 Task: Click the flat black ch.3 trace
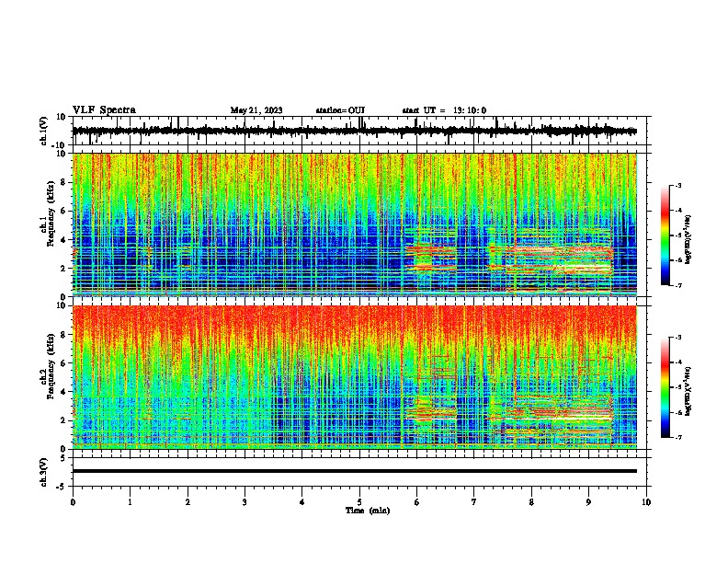pyautogui.click(x=354, y=471)
